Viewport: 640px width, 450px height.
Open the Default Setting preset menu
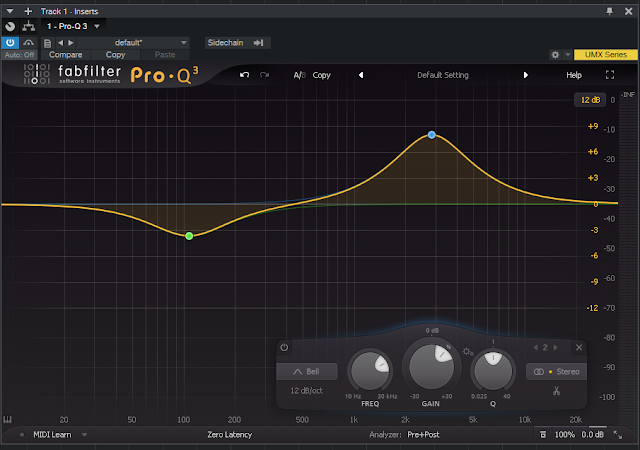coord(443,75)
